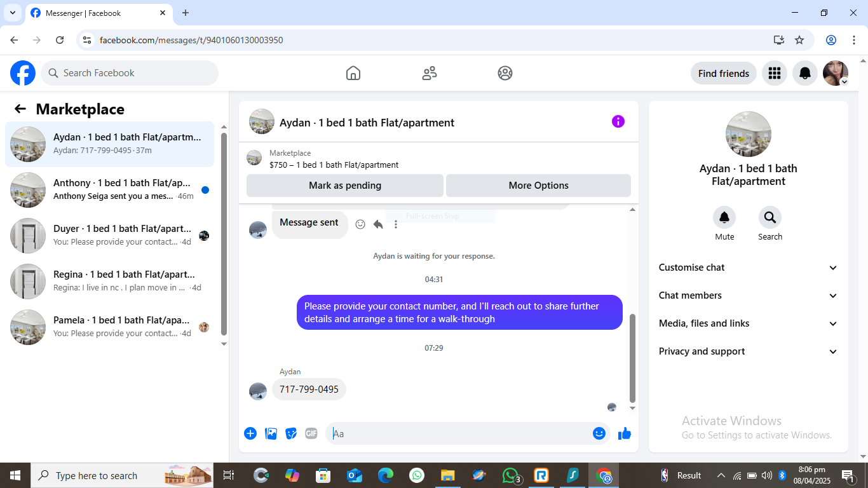Image resolution: width=868 pixels, height=488 pixels.
Task: Expand Media, files and links section
Action: pos(749,323)
